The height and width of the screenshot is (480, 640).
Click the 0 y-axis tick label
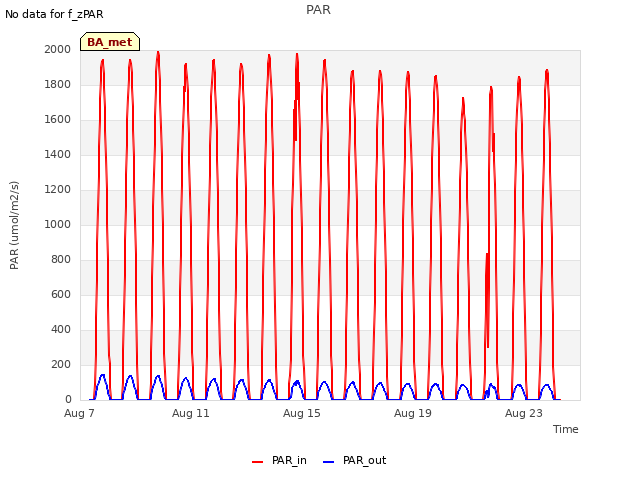click(68, 400)
